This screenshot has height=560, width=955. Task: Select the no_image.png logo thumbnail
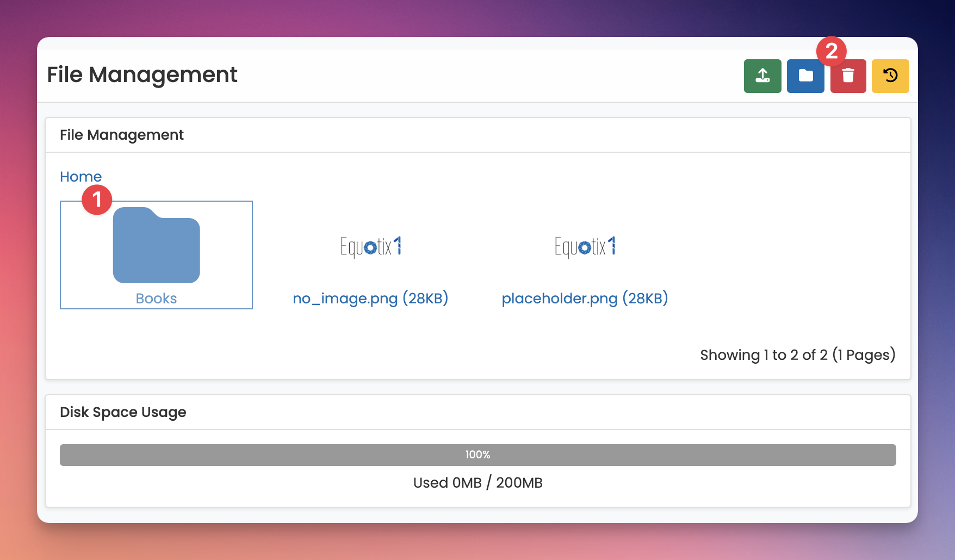pyautogui.click(x=370, y=246)
